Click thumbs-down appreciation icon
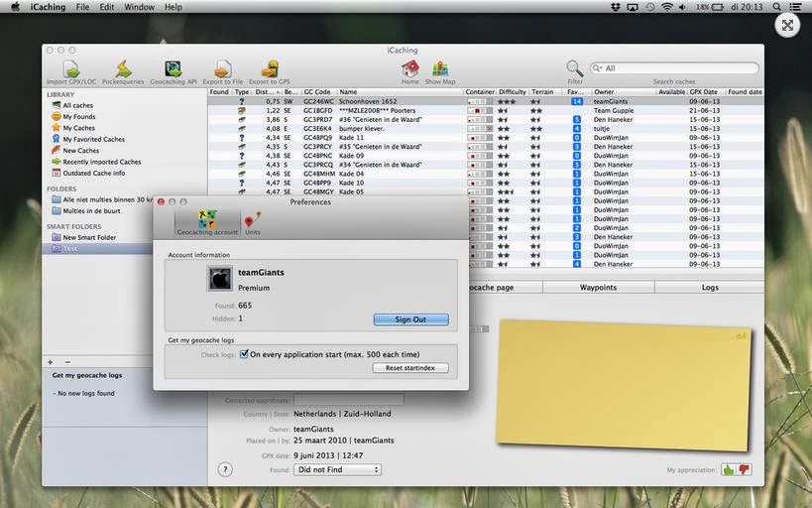812x508 pixels. (745, 470)
